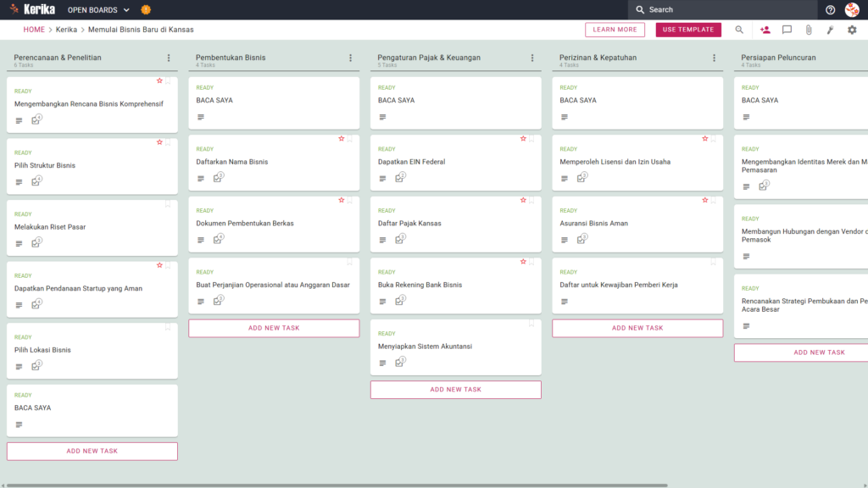Viewport: 868px width, 488px height.
Task: Open BACA SAYA card in Pembentukan Bisnis
Action: pyautogui.click(x=274, y=103)
